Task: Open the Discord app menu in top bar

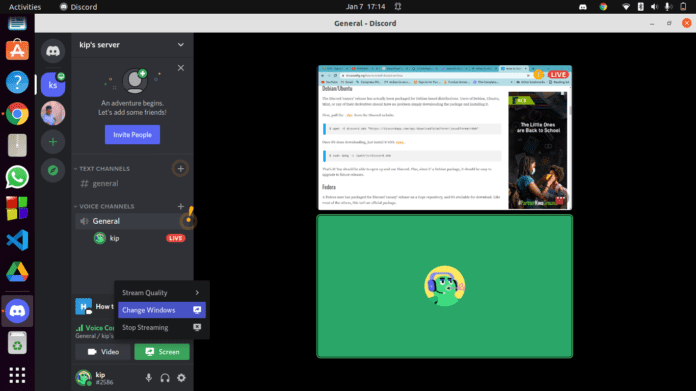Action: tap(79, 7)
